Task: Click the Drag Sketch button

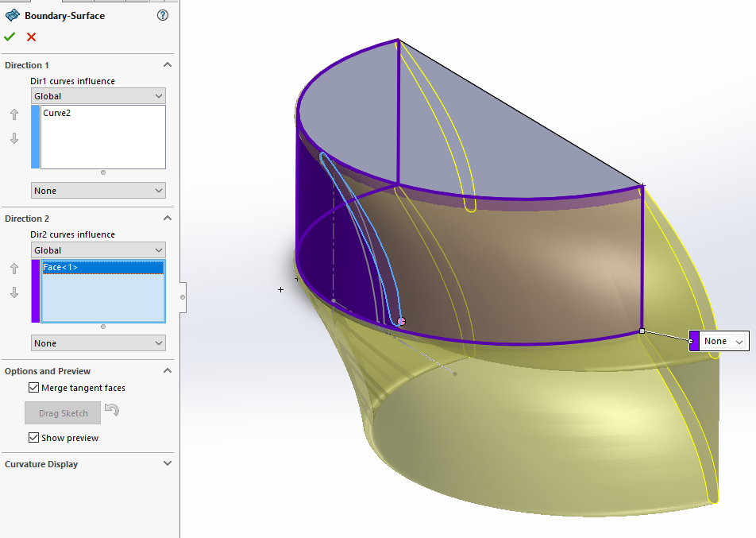Action: click(63, 413)
